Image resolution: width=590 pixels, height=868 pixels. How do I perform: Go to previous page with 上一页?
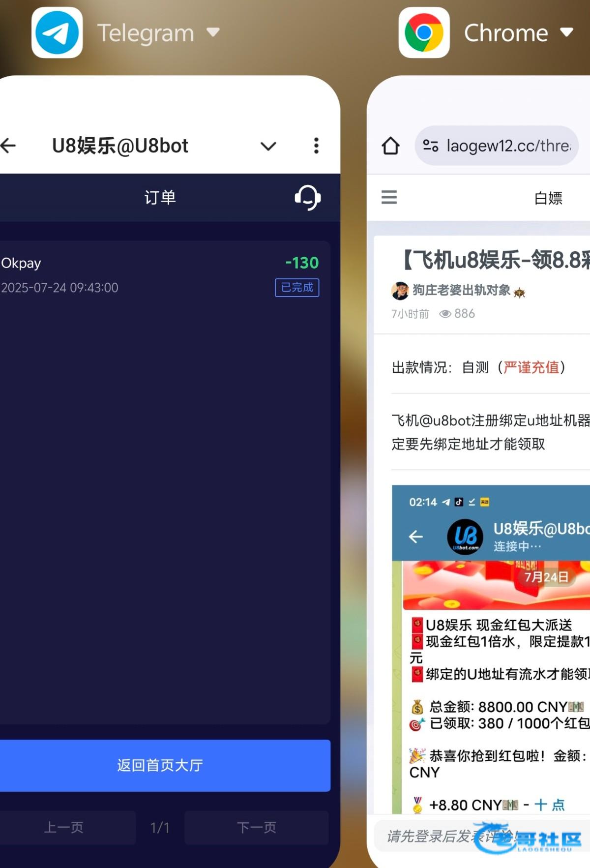(x=64, y=828)
